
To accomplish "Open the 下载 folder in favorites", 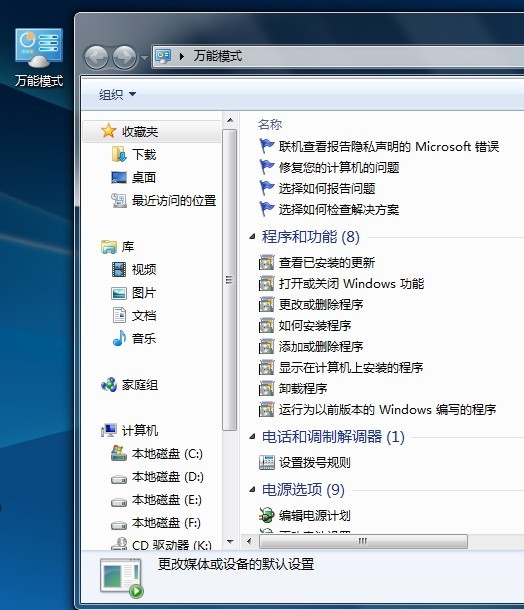I will coord(144,154).
